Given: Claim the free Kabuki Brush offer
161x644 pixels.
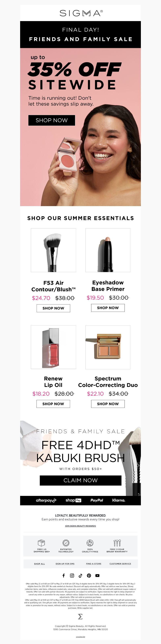Looking at the screenshot, I should 80,480.
